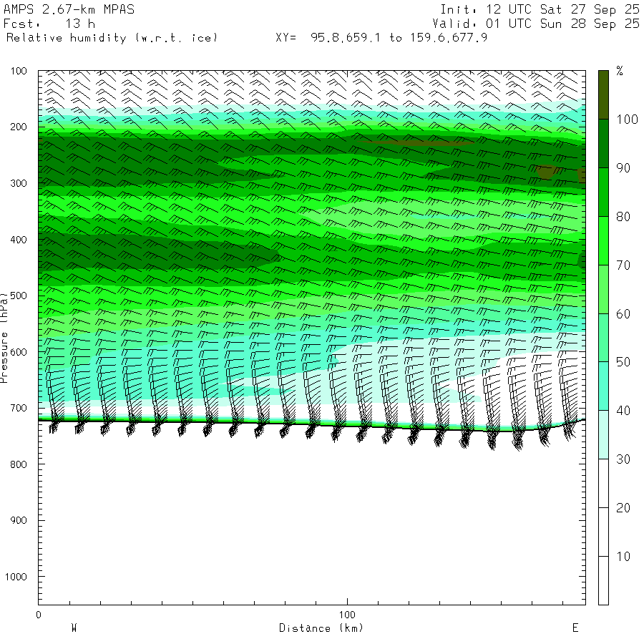Click the colorbar label 60
The image size is (644, 644).
point(623,314)
